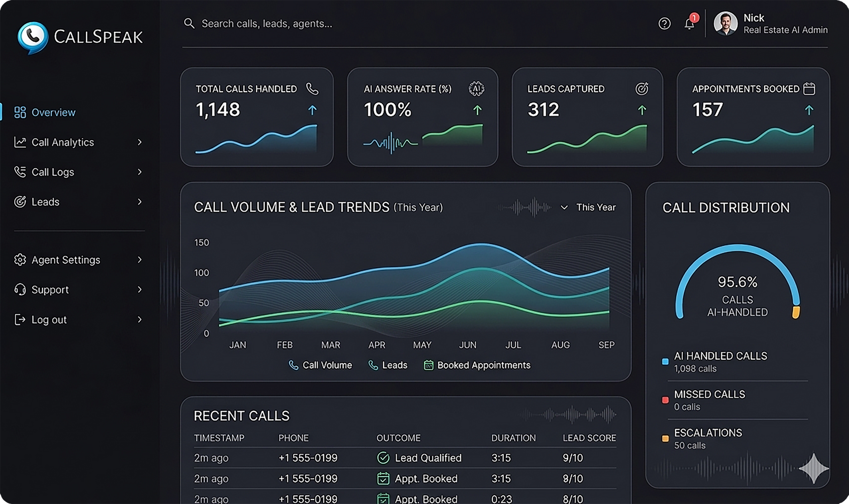Click the sparkle star icon bottom right

814,468
